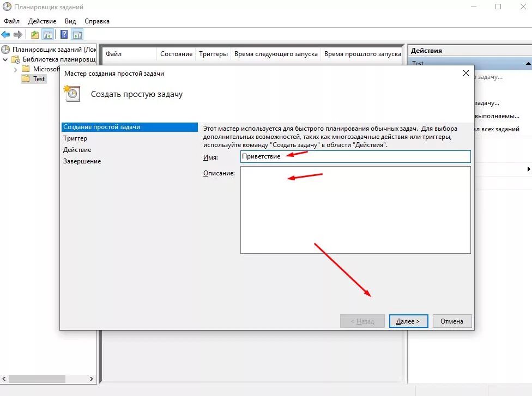Open the blue Help question mark icon
The image size is (532, 396).
coord(64,34)
